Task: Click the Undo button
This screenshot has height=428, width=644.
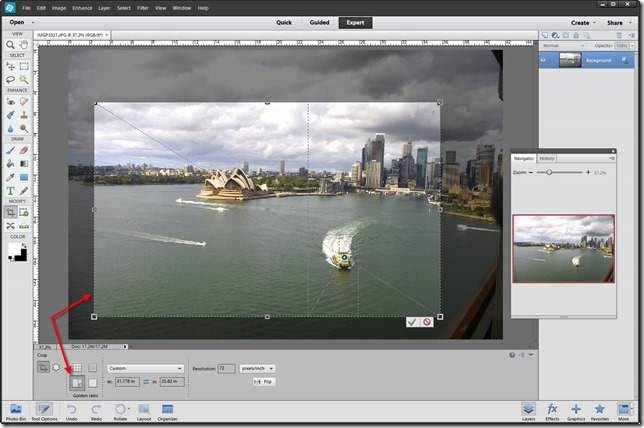Action: 71,412
